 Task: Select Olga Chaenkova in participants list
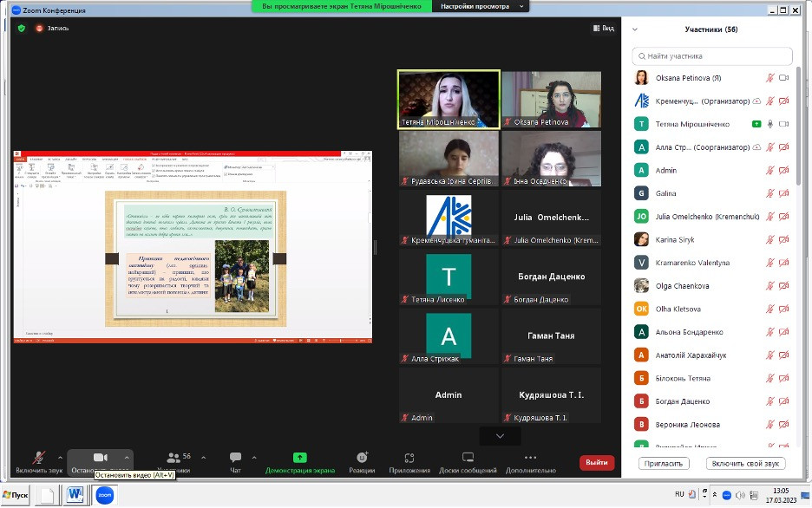tap(712, 285)
